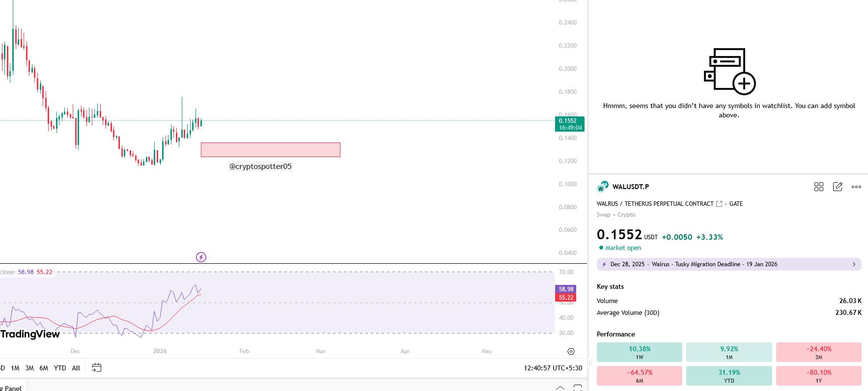Image resolution: width=868 pixels, height=391 pixels.
Task: Click the Swap • Crypto category text
Action: click(616, 215)
